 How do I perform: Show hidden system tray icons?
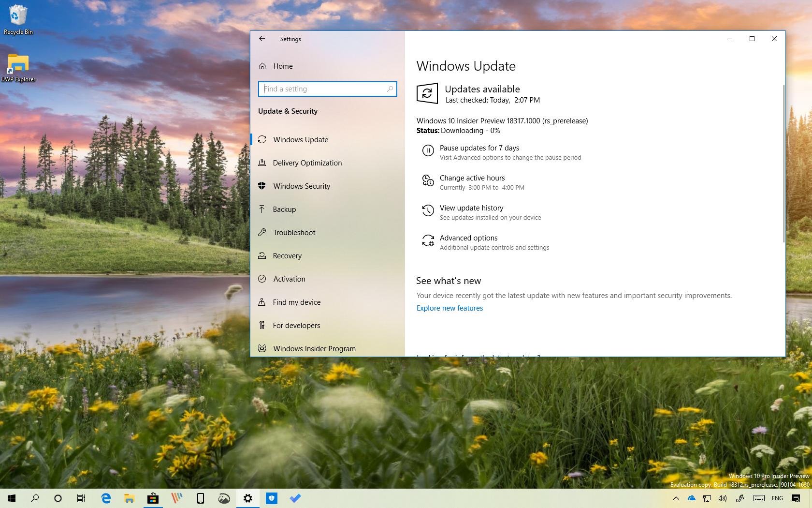pos(676,498)
